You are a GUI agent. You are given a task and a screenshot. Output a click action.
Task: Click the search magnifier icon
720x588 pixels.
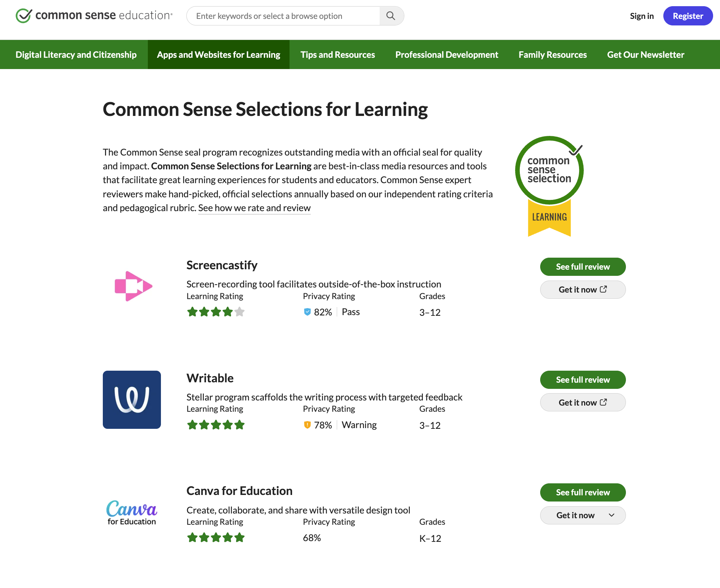391,16
